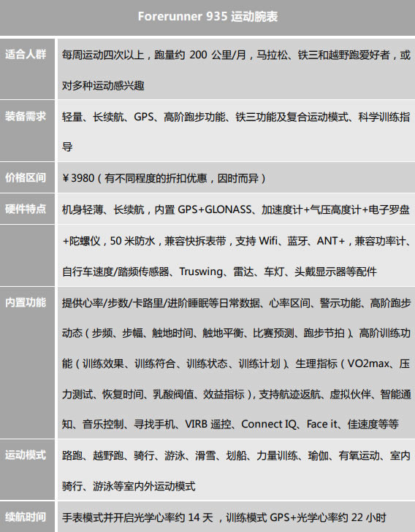Viewport: 415px width, 532px height.
Task: Click the battery text mentioning 14 天
Action: (x=224, y=517)
